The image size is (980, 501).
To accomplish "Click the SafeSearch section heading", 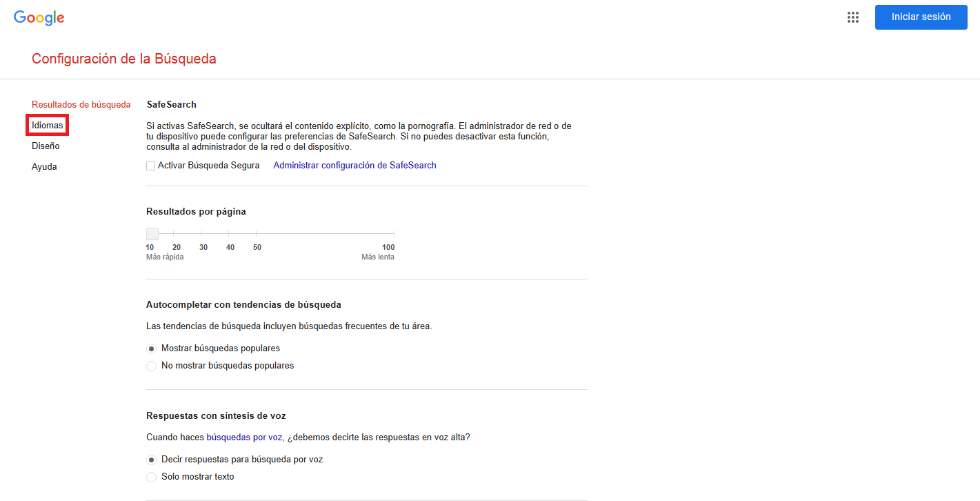I will [x=172, y=105].
